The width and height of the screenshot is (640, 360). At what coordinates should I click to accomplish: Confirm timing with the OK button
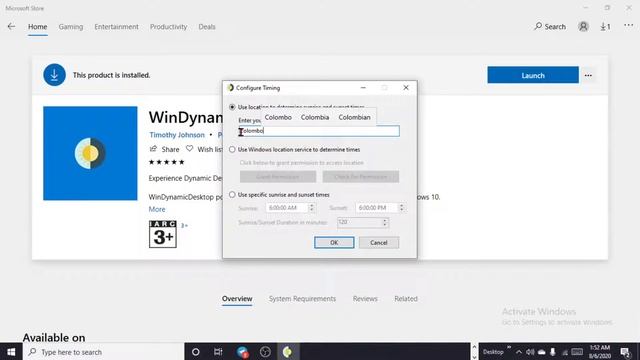[x=334, y=242]
